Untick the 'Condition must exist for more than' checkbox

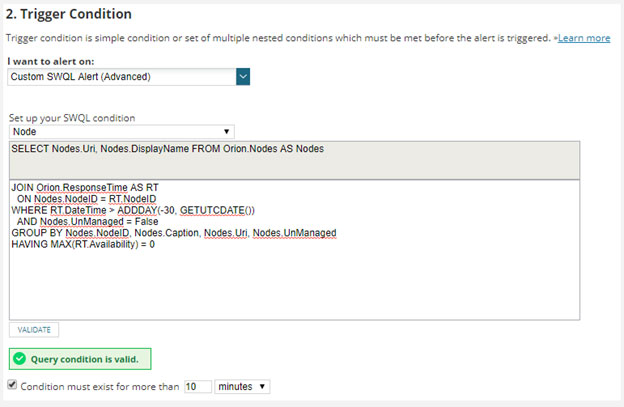tap(12, 385)
